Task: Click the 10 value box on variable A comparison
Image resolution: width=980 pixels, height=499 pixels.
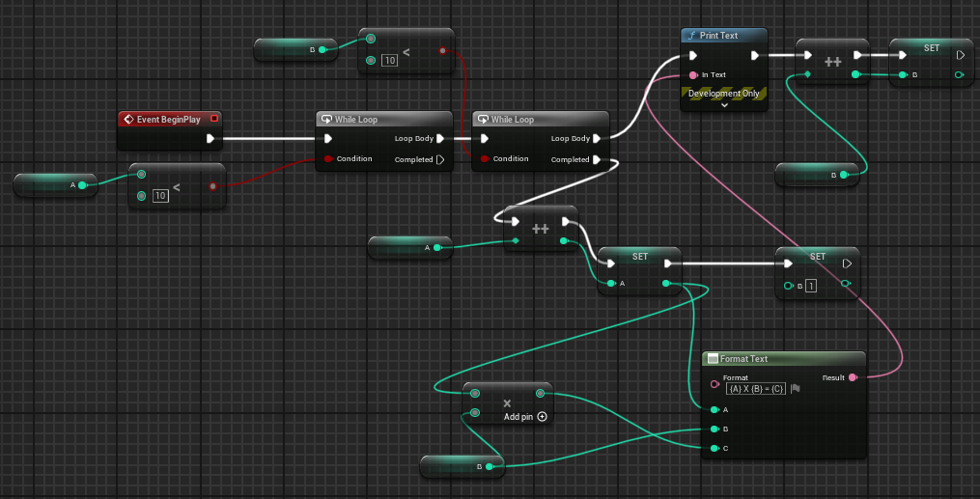Action: (160, 196)
